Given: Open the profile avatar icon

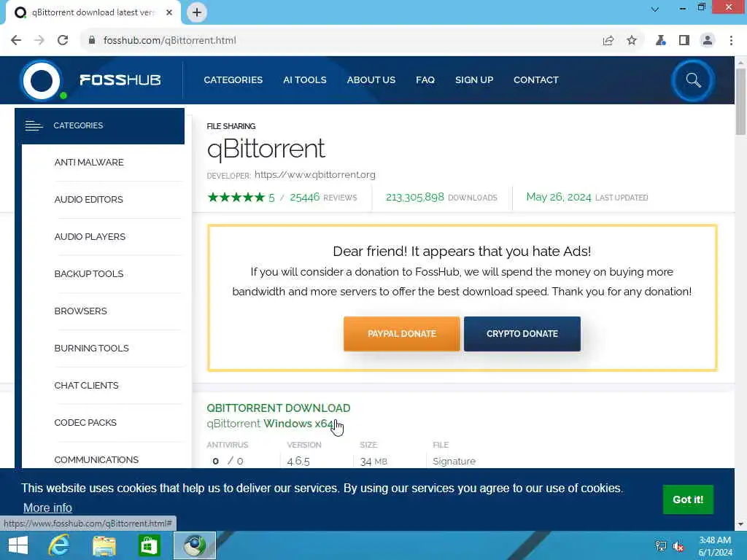Looking at the screenshot, I should click(708, 41).
